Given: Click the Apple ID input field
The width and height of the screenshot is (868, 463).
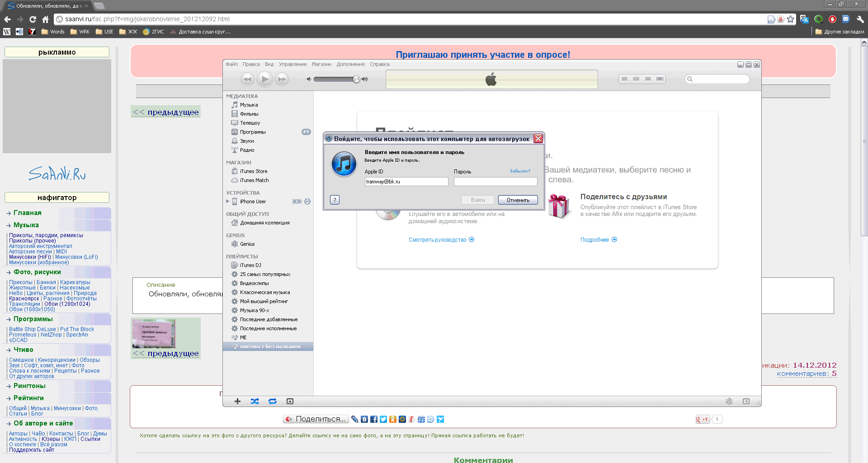Looking at the screenshot, I should point(406,182).
